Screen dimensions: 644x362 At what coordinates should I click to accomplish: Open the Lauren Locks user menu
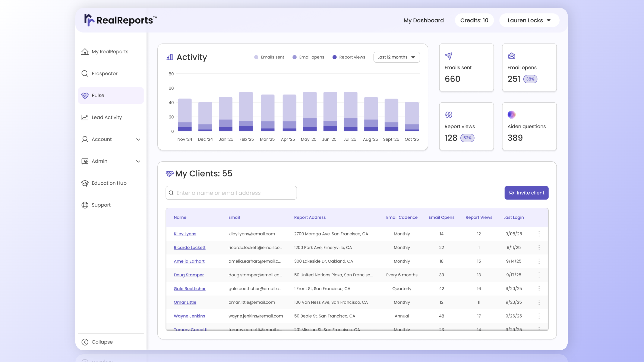click(529, 20)
